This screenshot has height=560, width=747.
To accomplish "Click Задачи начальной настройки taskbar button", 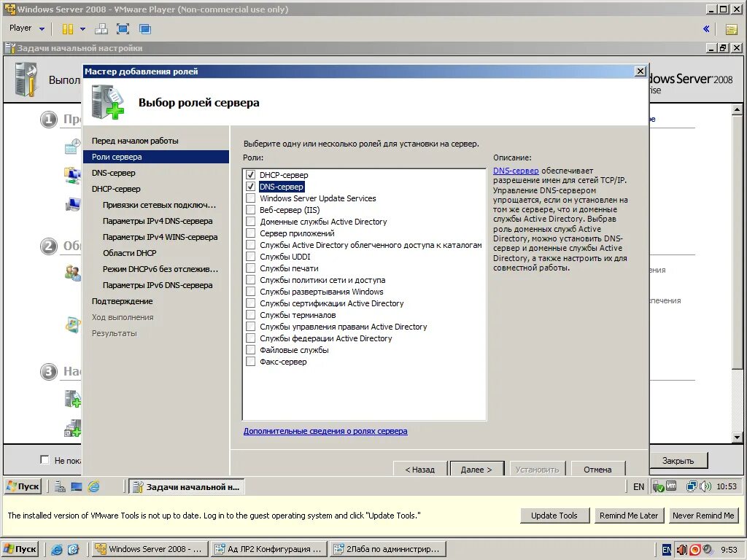I will coord(187,486).
